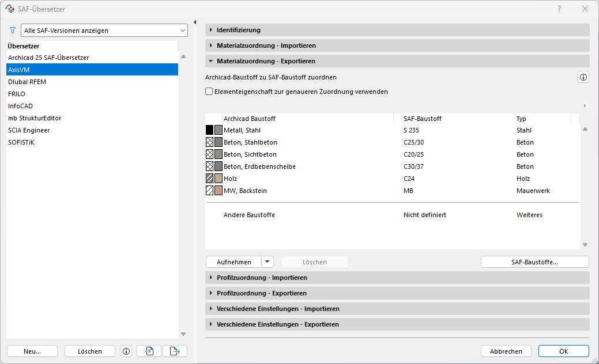Screen dimensions: 599x364
Task: Confirm with the OK button
Action: coord(563,351)
